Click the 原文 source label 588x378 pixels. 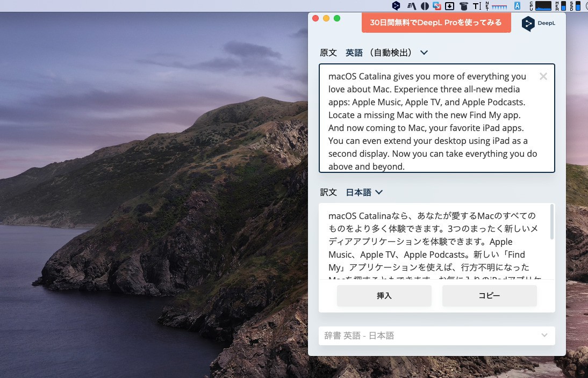pyautogui.click(x=328, y=53)
